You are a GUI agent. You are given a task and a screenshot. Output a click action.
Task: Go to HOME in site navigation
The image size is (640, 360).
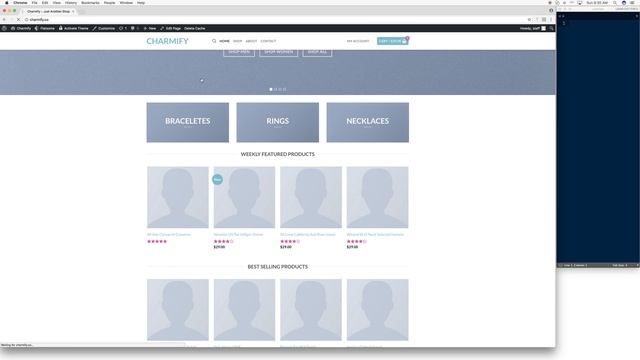pyautogui.click(x=224, y=41)
